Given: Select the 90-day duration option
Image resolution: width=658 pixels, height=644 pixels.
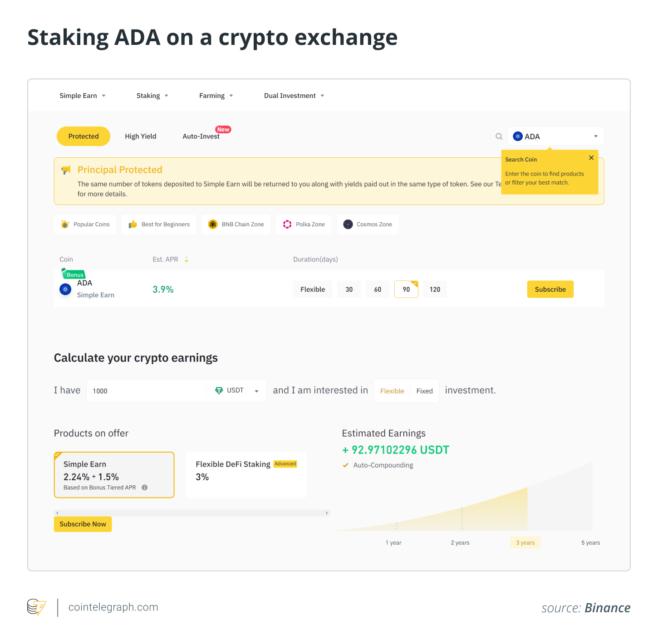Looking at the screenshot, I should (406, 289).
